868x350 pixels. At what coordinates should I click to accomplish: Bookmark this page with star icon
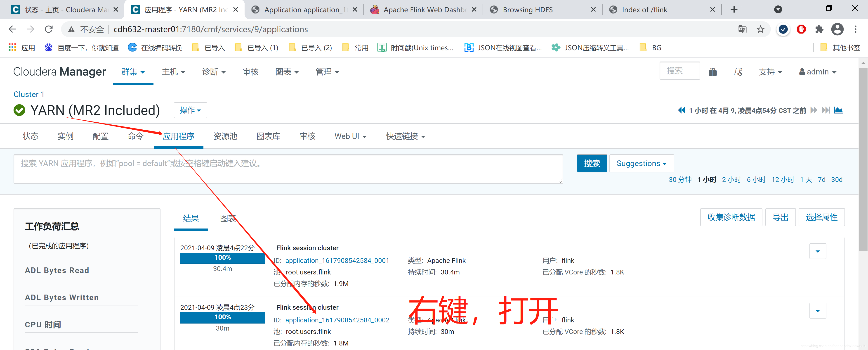click(760, 29)
